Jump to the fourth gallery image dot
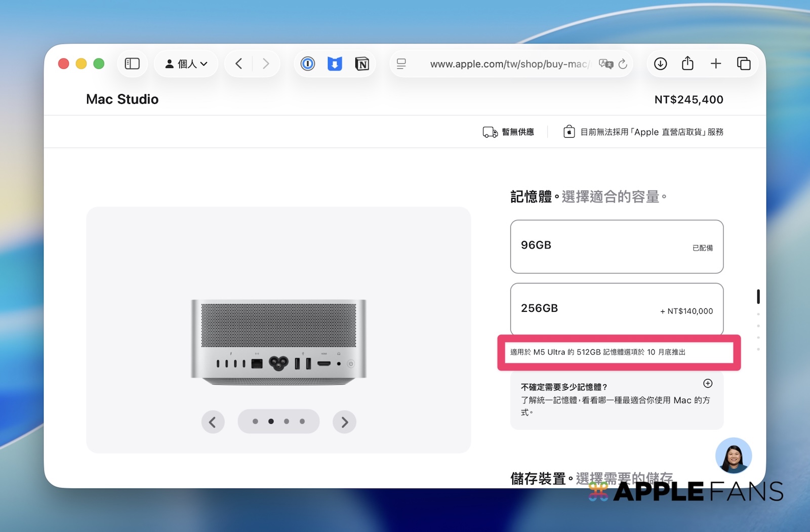810x532 pixels. tap(302, 422)
